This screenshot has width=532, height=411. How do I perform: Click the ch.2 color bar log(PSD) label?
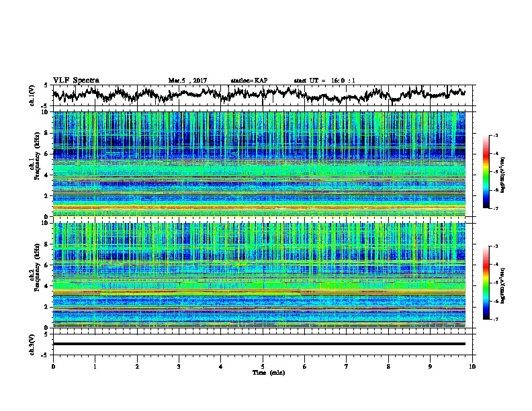[502, 285]
